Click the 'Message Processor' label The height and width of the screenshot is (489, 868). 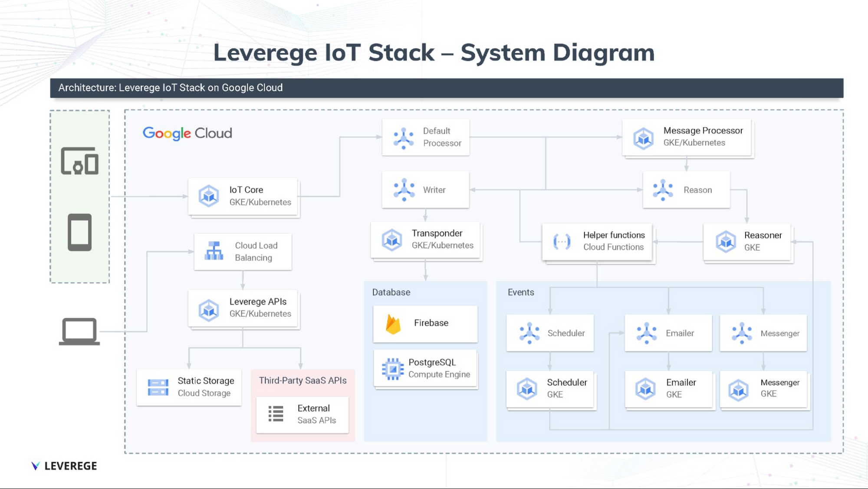coord(703,131)
